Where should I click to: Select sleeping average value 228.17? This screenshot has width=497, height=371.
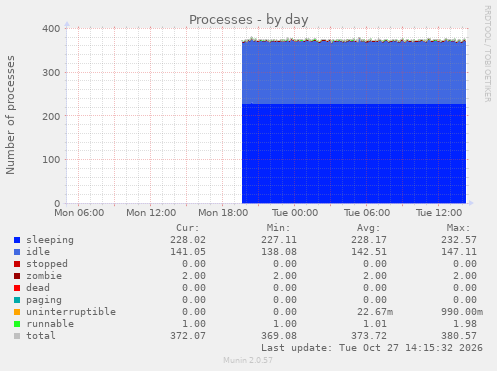click(369, 240)
